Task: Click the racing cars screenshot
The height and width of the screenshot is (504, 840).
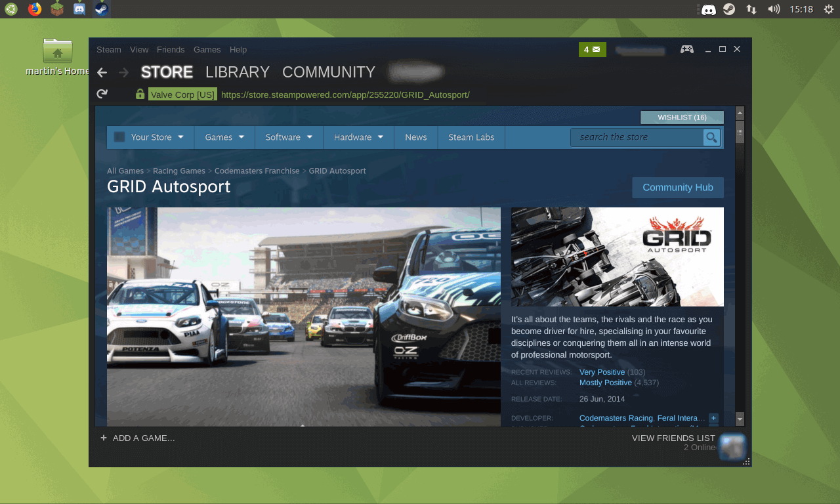Action: tap(304, 317)
